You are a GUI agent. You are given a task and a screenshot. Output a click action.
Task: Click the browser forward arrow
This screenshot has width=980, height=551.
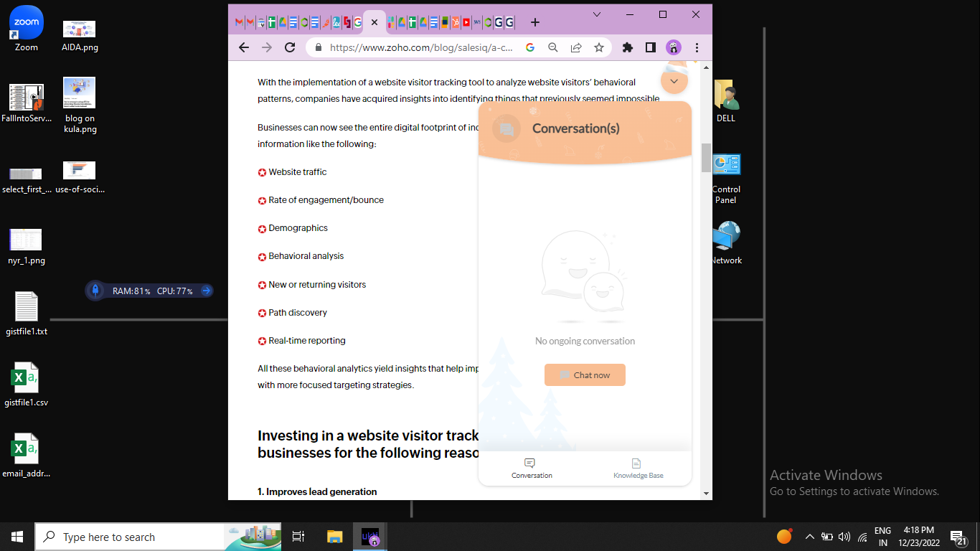point(267,47)
